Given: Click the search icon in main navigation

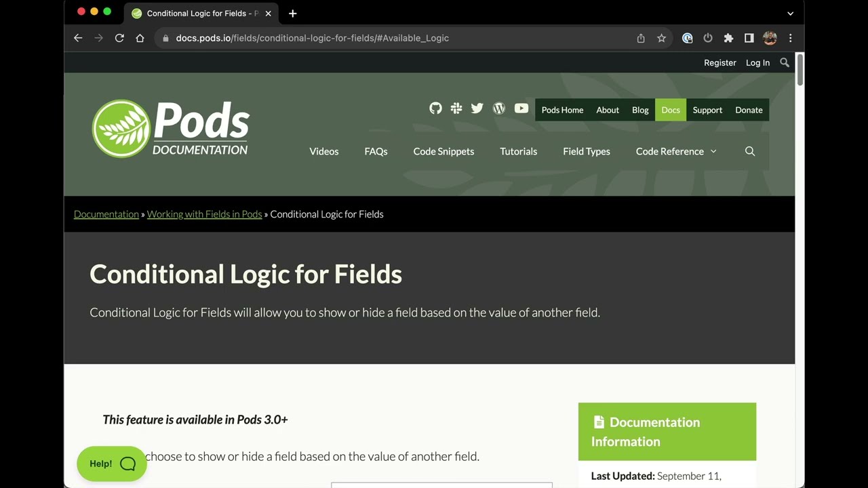Looking at the screenshot, I should 750,151.
